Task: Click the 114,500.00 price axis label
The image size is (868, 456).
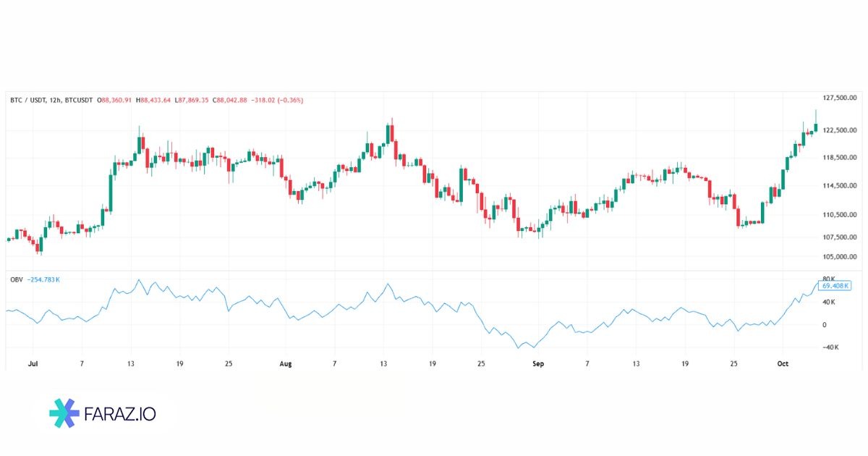Action: 839,186
